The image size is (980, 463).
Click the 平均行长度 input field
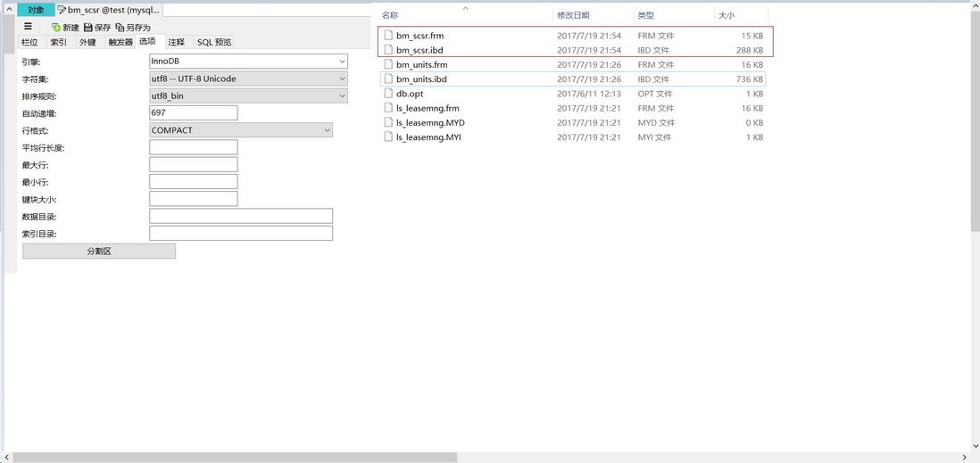tap(194, 147)
